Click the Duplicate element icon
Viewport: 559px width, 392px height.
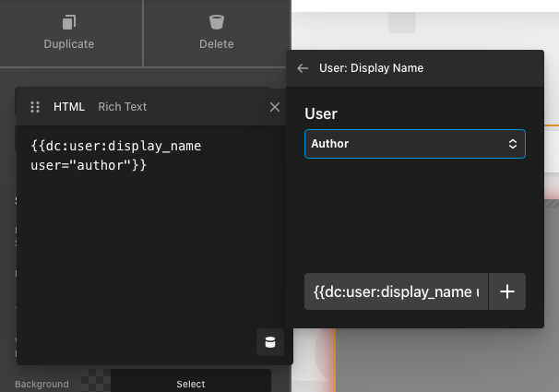69,22
